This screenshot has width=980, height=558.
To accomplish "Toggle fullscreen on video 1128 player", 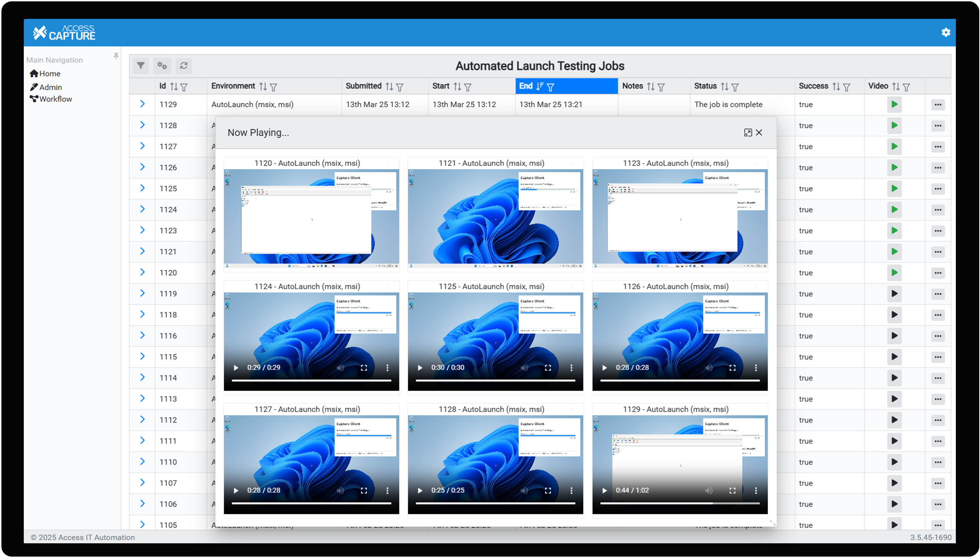I will [x=547, y=491].
